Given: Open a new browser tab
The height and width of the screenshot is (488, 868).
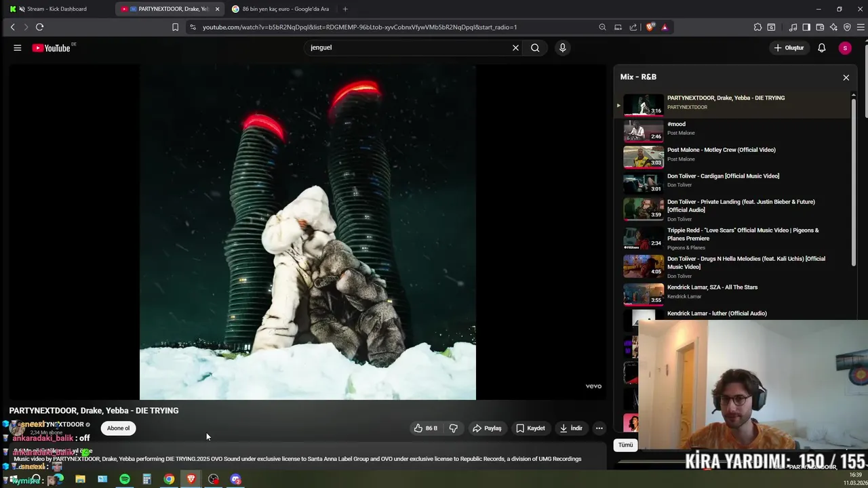Looking at the screenshot, I should coord(345,9).
